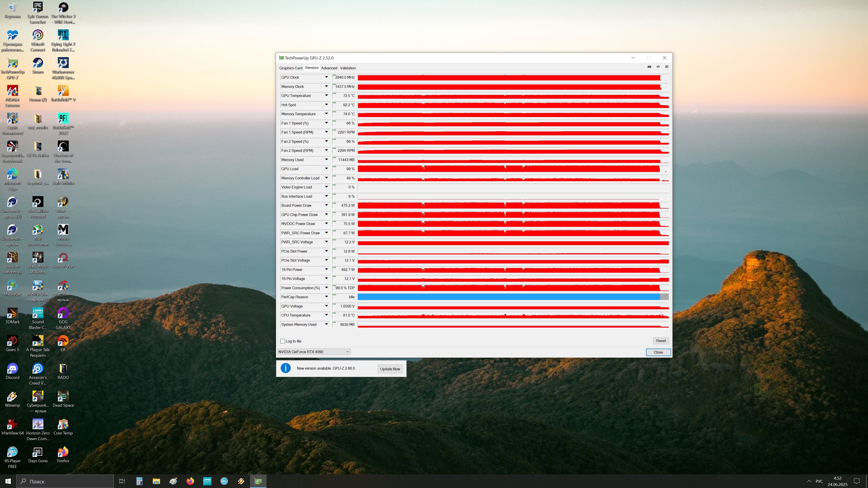Click the Windows search box
The image size is (868, 488).
click(x=66, y=481)
